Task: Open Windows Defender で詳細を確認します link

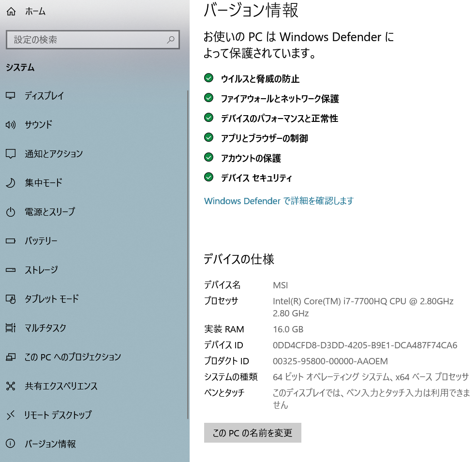Action: pos(279,201)
